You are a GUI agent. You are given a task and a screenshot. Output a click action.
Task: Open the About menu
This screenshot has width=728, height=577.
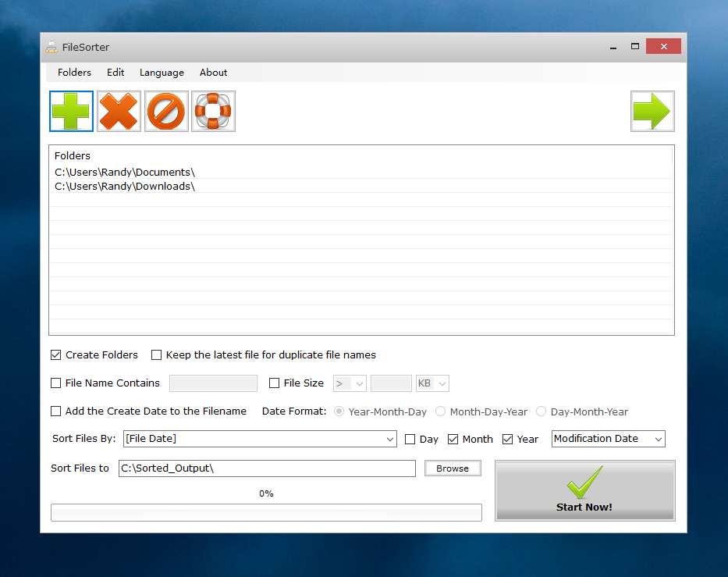[213, 73]
